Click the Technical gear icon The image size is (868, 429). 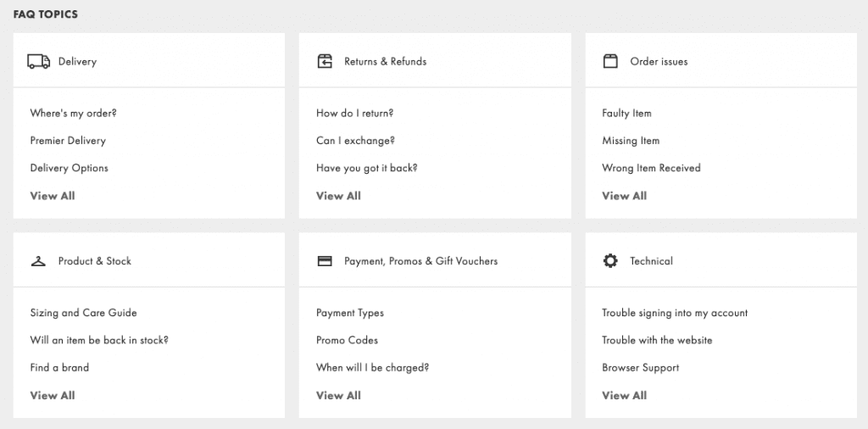click(610, 261)
